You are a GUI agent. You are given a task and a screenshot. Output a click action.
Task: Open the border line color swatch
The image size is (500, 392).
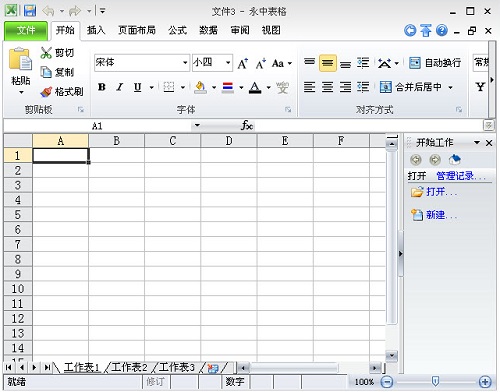tap(228, 87)
